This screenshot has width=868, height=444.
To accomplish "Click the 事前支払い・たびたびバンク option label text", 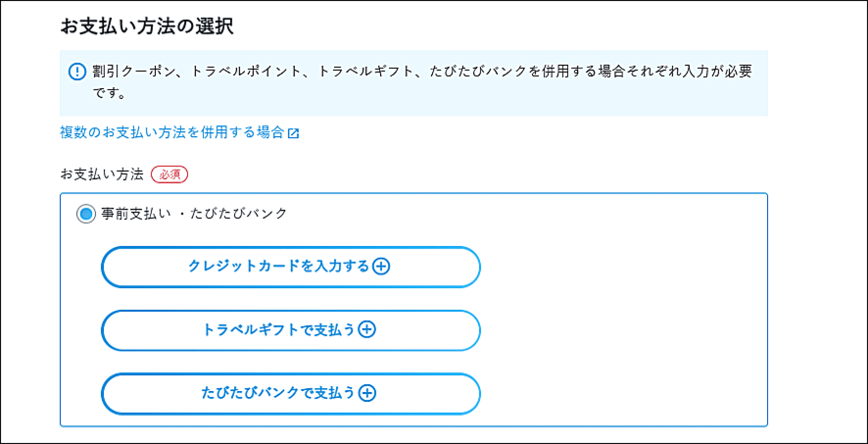I will (x=194, y=214).
